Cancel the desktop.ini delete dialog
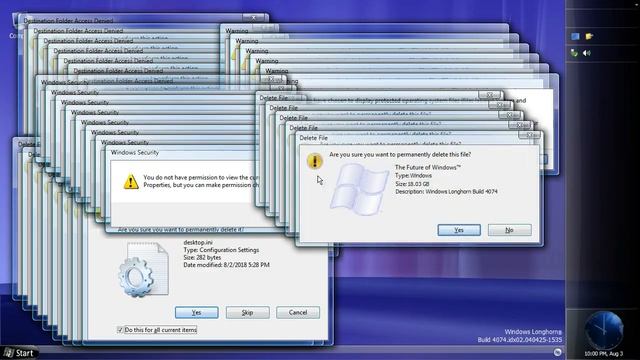 tap(298, 313)
